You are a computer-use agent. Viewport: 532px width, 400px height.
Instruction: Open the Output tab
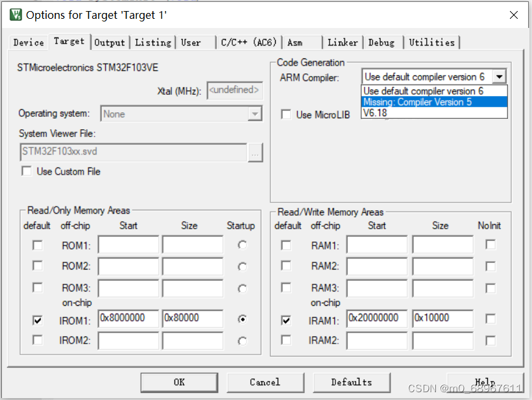[110, 43]
